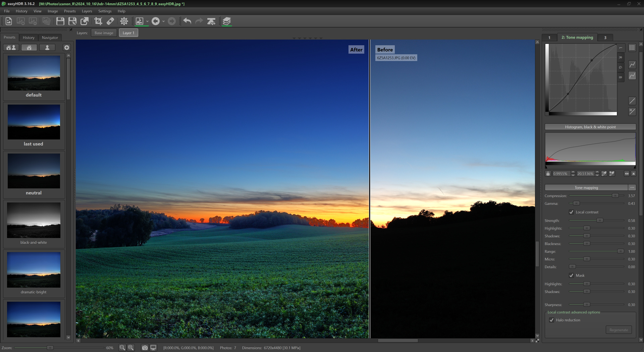Screen dimensions: 644x352
Task: Reset curve to straight line icon
Action: coord(632,101)
